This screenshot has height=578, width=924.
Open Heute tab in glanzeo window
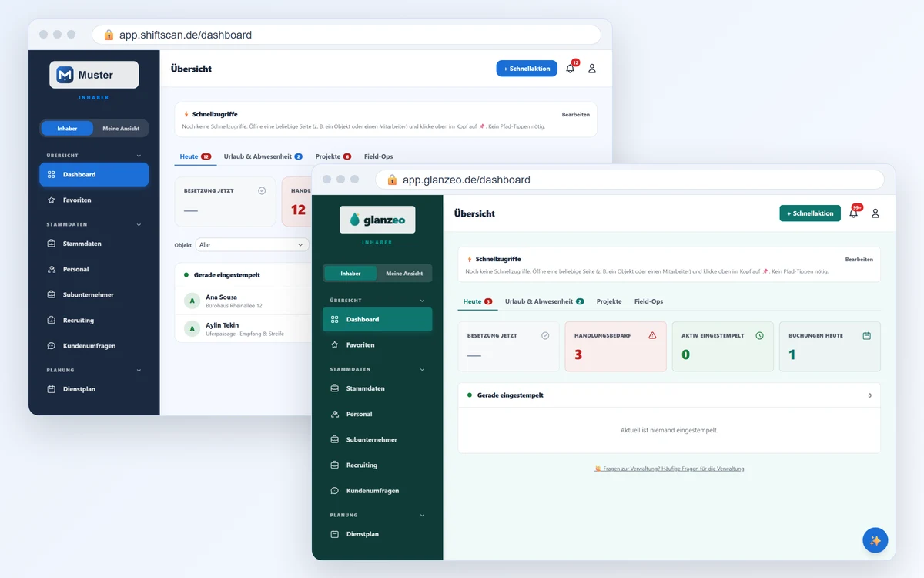coord(477,301)
